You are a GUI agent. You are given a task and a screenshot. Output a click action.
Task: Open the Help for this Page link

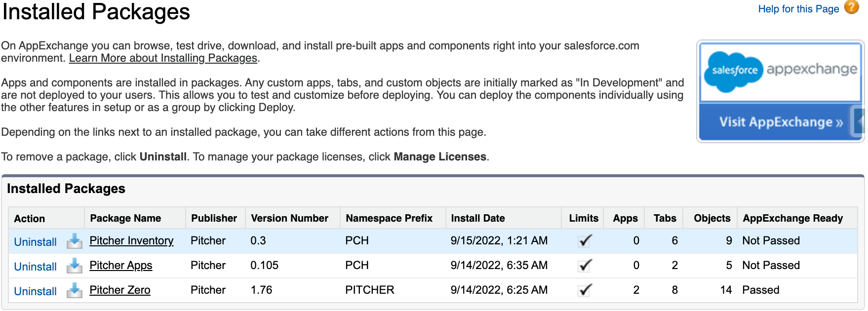(798, 9)
